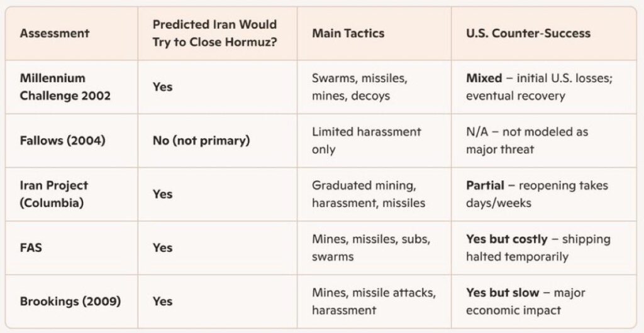Select the U.S. Counter-Success column header
The image size is (644, 333).
point(528,33)
